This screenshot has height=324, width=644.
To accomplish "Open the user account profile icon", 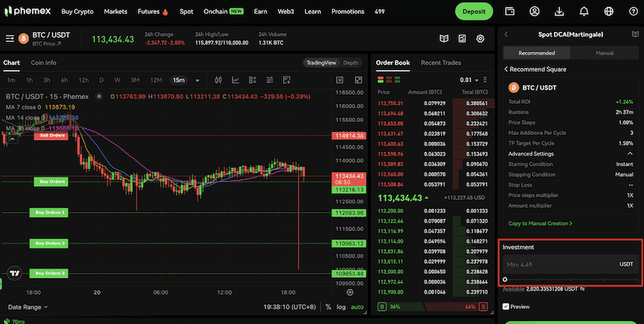I will (x=534, y=11).
